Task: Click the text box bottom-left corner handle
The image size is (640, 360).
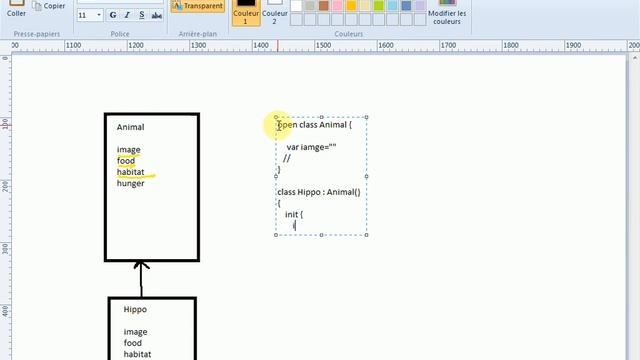Action: (276, 235)
